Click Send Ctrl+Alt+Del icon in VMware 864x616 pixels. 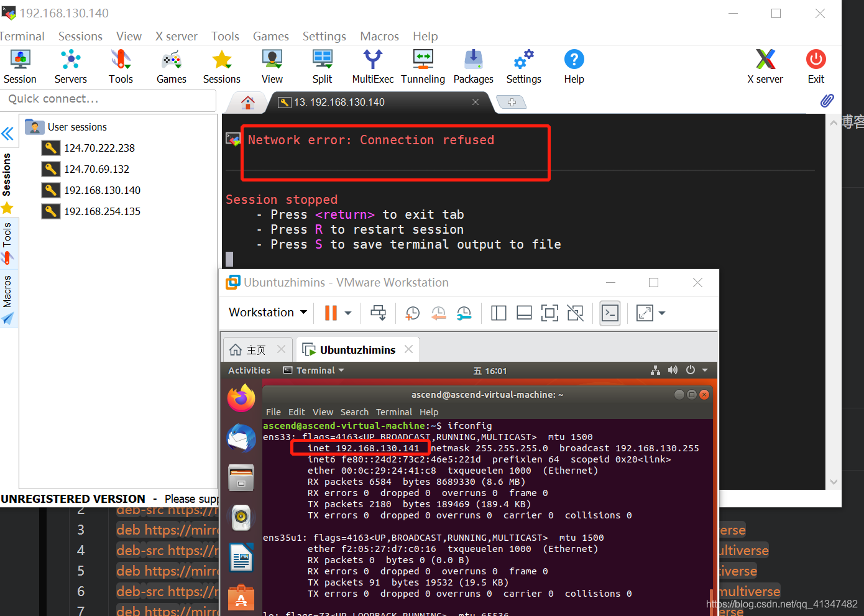point(378,313)
